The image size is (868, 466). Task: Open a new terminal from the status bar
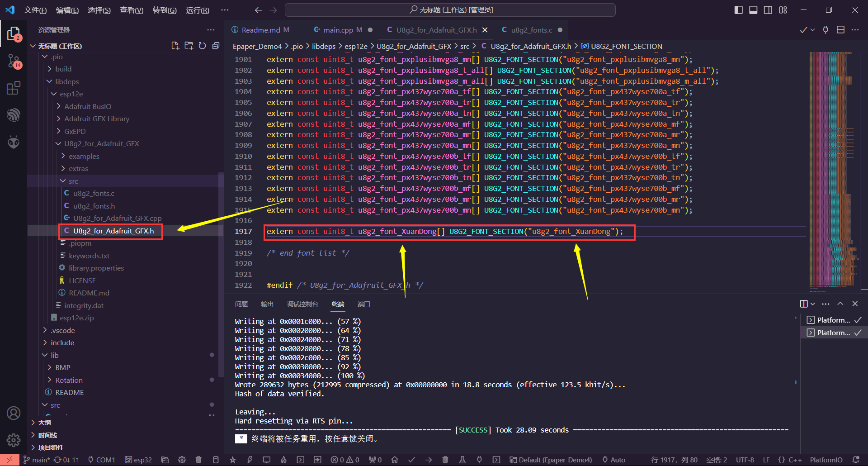496,460
